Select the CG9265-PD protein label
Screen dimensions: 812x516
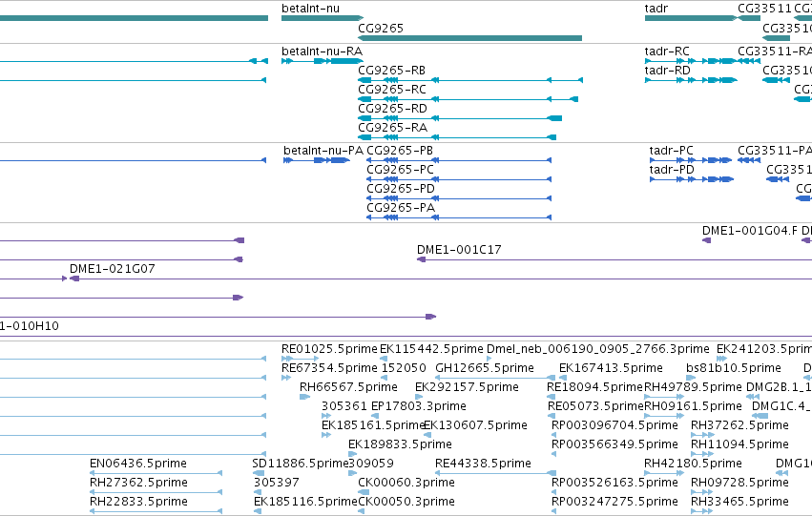click(401, 189)
